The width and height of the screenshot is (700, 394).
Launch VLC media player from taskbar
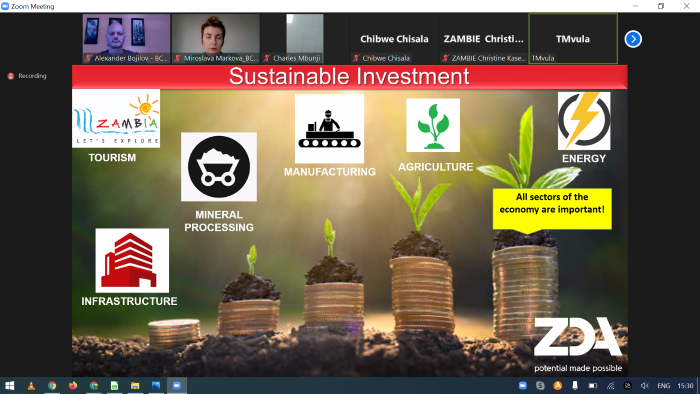click(x=31, y=386)
